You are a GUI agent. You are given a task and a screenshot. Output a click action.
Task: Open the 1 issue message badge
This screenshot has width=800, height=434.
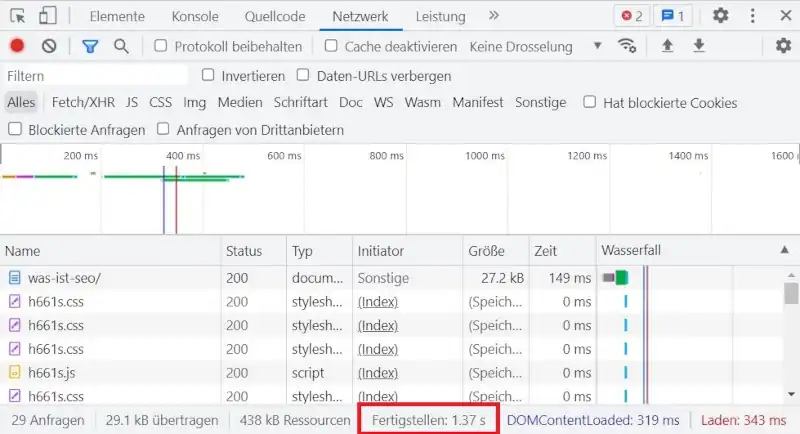pyautogui.click(x=673, y=16)
